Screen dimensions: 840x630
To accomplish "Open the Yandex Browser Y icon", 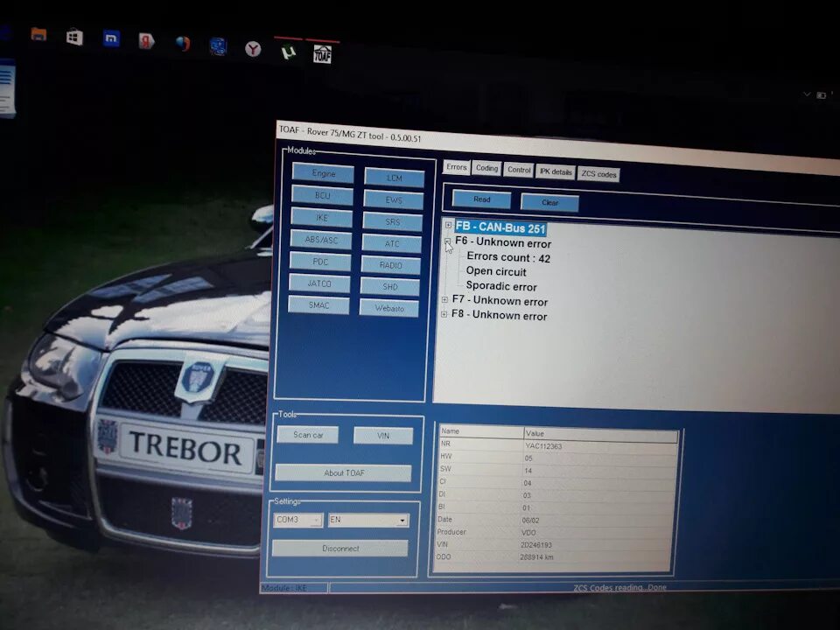I will pos(253,49).
